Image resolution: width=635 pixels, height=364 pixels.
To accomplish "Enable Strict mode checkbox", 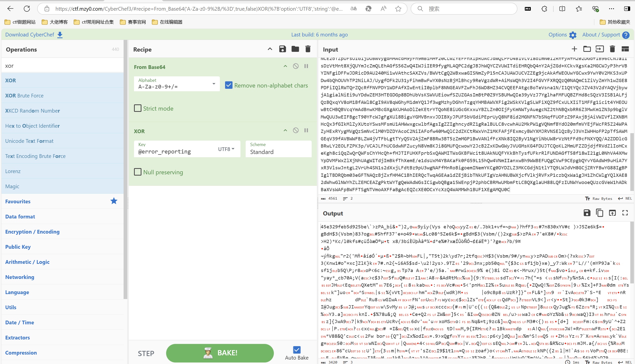I will coord(138,108).
